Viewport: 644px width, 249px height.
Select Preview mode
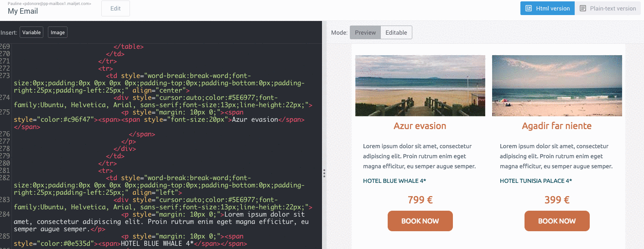[x=365, y=32]
